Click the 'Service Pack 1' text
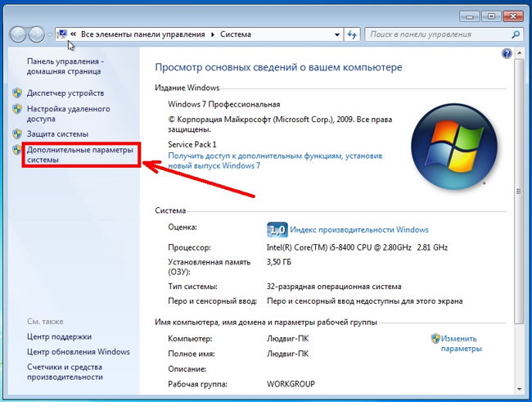532x402 pixels. [x=192, y=145]
